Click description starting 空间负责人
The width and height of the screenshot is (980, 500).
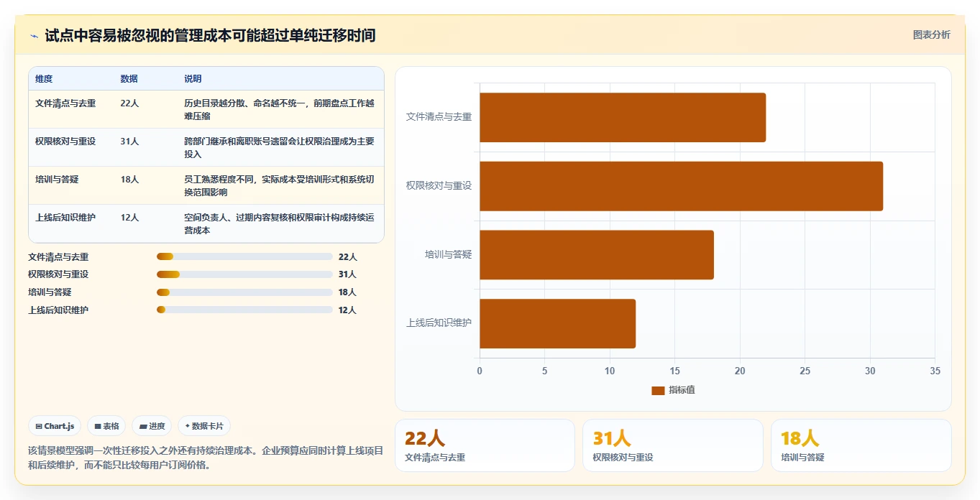click(279, 224)
